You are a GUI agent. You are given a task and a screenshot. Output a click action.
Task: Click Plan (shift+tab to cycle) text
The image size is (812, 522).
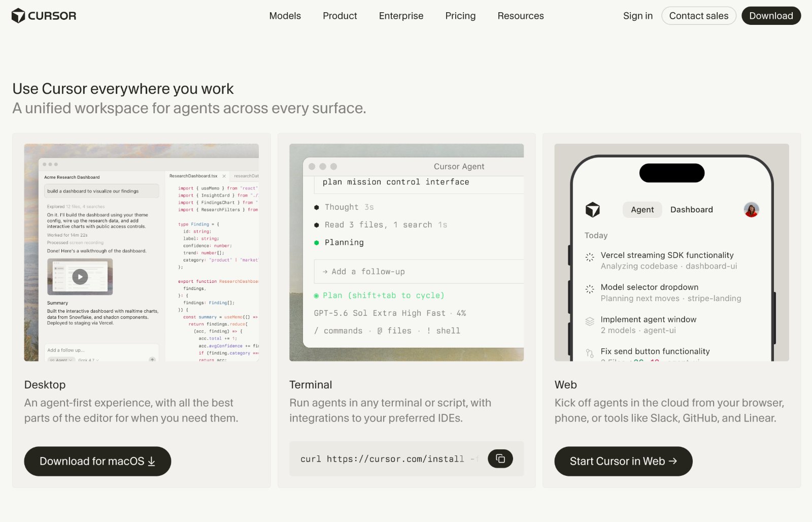[x=383, y=296]
